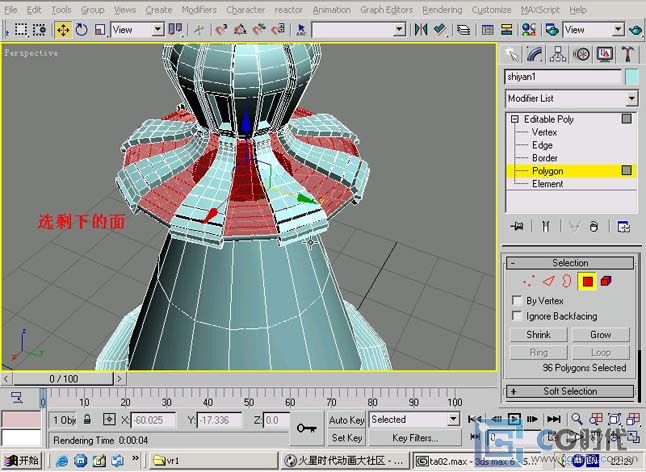Toggle the Percent Snap icon
The width and height of the screenshot is (646, 472).
(x=259, y=30)
